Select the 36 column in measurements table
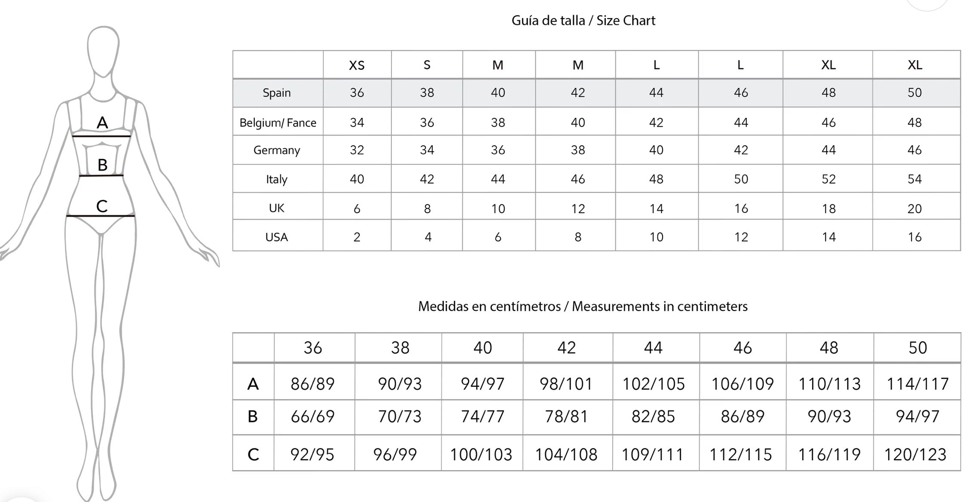This screenshot has height=502, width=980. click(x=313, y=348)
